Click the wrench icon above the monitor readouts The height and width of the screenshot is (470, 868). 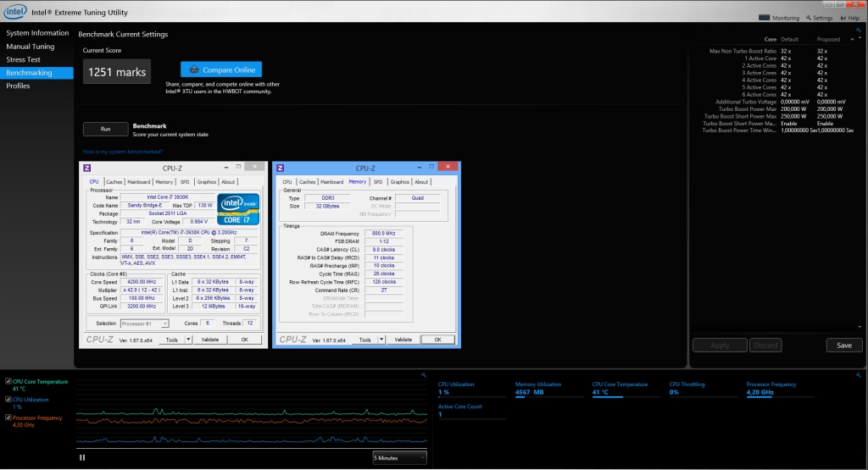click(859, 375)
